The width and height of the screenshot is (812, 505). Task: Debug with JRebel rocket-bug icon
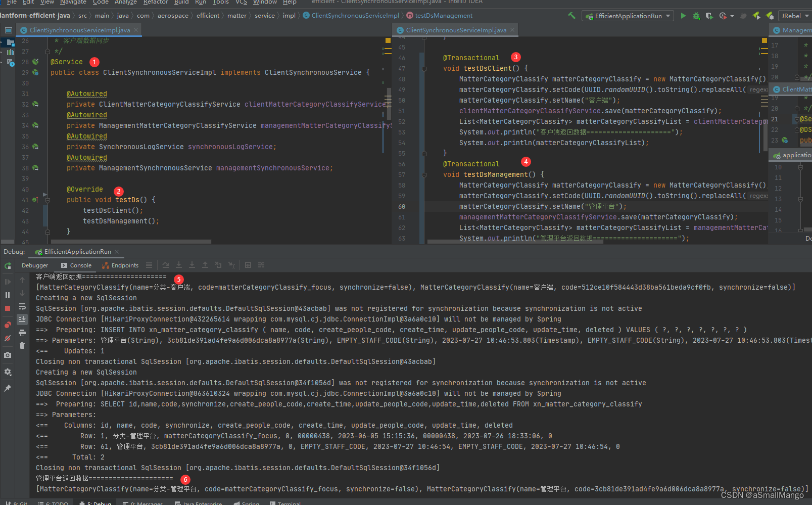(x=770, y=16)
